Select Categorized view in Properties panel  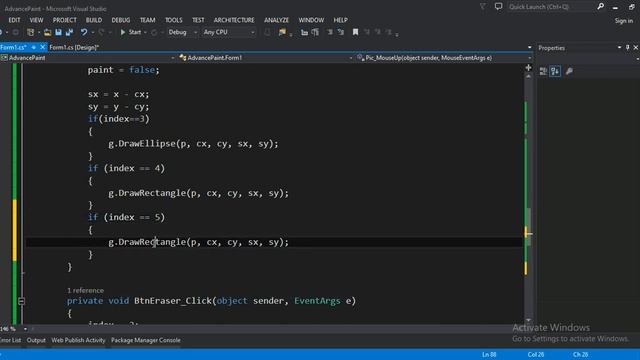pyautogui.click(x=543, y=71)
